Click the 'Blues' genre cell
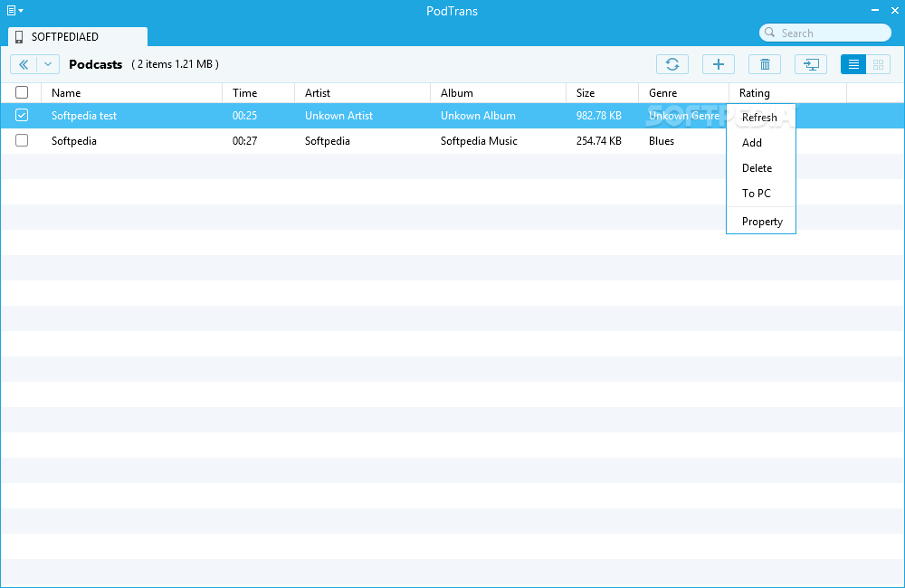The image size is (905, 588). pos(662,141)
